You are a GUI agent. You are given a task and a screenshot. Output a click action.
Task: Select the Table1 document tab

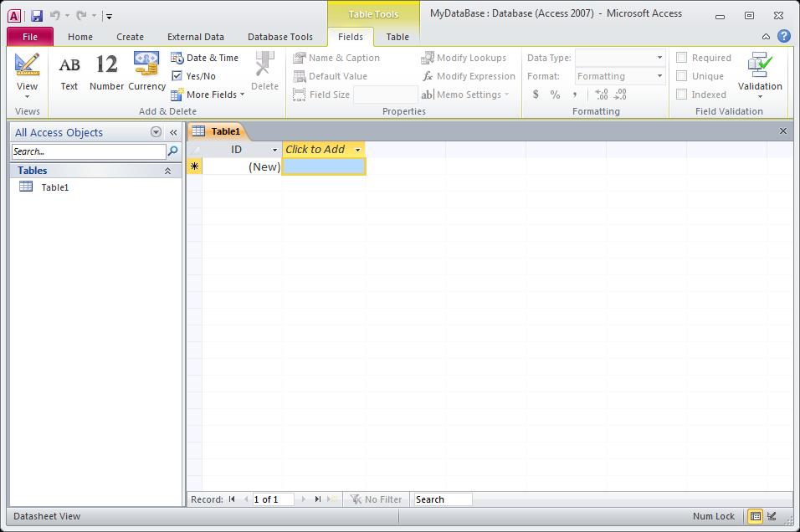[x=218, y=131]
